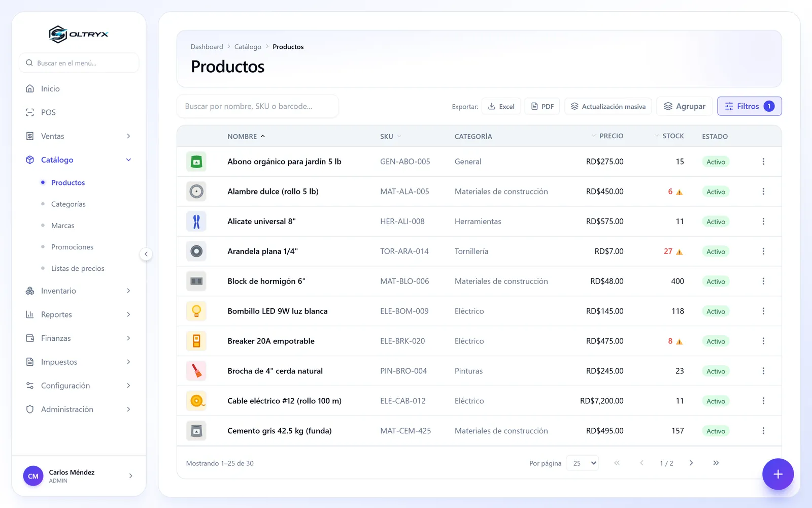Sort the table by NOMBRE column
812x508 pixels.
coord(246,136)
